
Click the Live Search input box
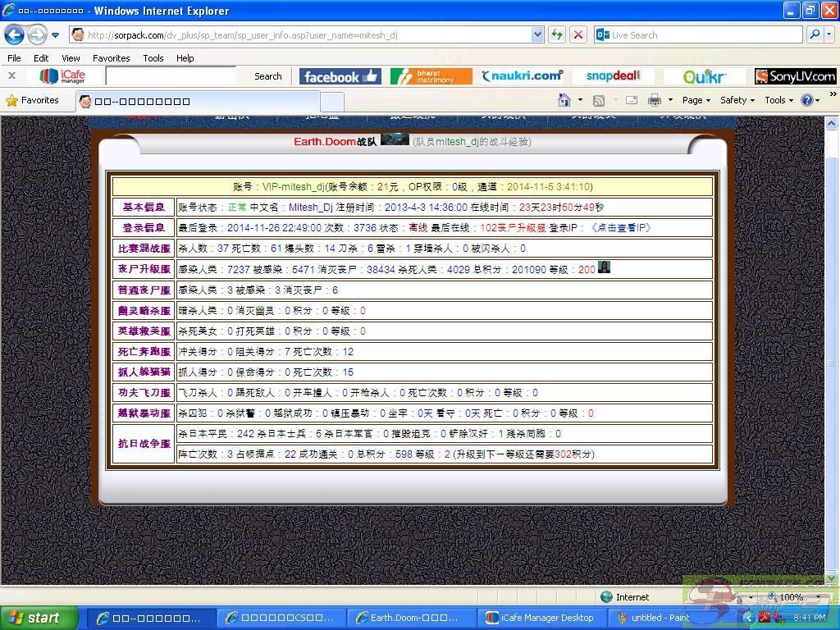click(699, 35)
